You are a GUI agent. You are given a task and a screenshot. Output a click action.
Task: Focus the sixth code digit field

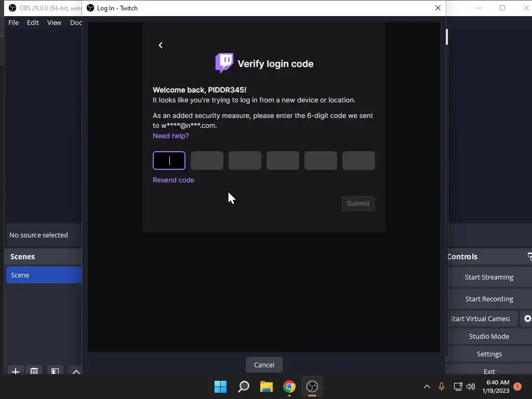pos(358,161)
